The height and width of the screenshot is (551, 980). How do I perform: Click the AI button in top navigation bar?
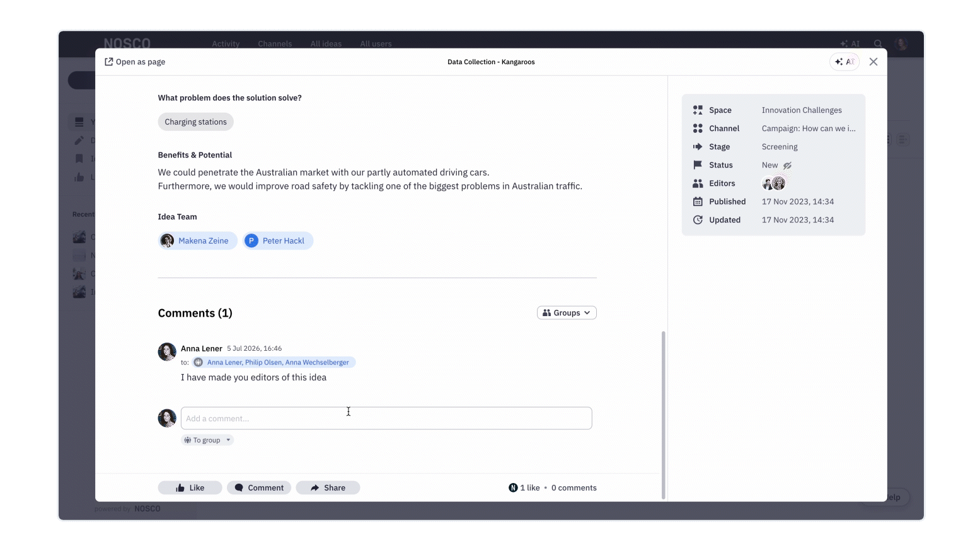coord(850,43)
